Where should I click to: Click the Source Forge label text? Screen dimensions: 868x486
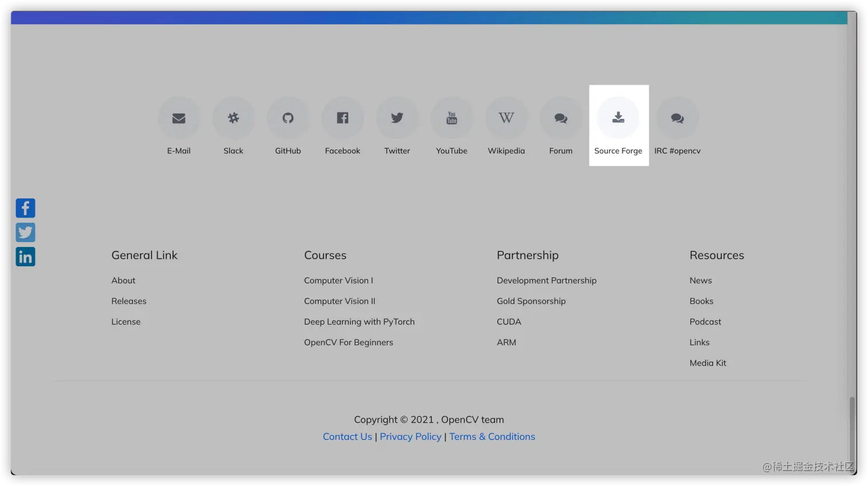point(618,151)
